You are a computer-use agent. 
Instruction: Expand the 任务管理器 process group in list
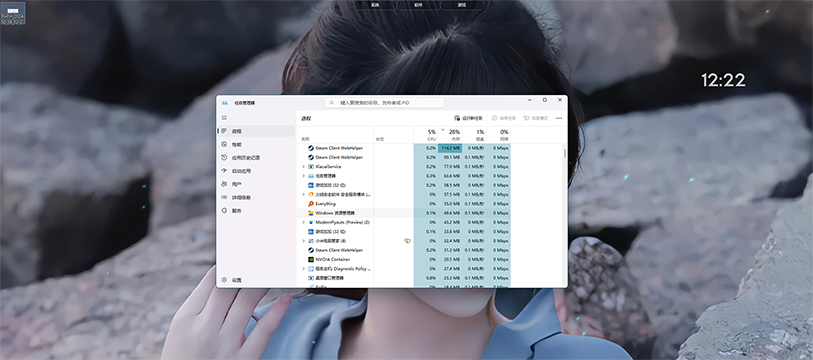tap(303, 176)
